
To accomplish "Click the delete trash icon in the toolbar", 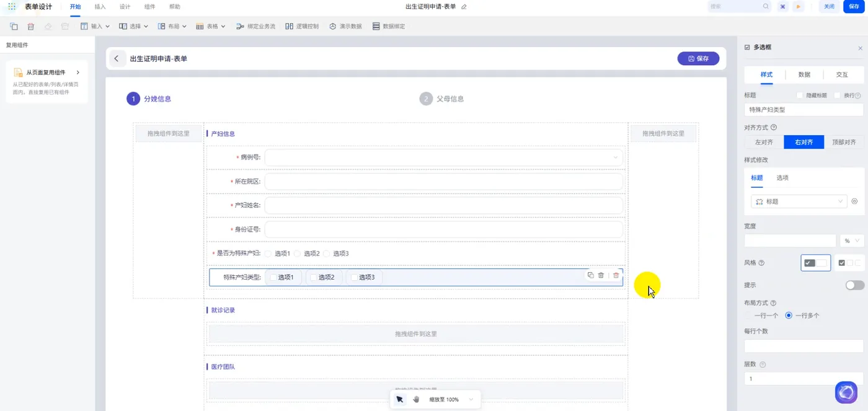I will (31, 27).
